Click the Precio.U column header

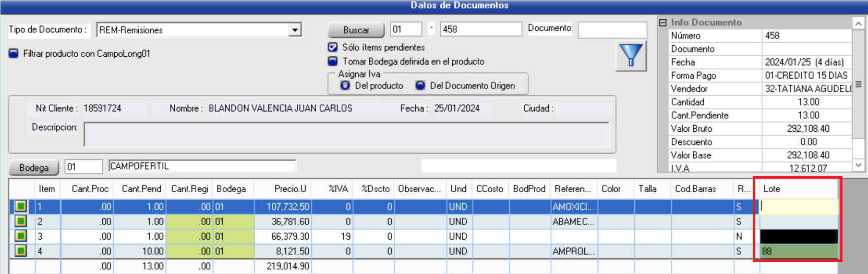pyautogui.click(x=290, y=189)
